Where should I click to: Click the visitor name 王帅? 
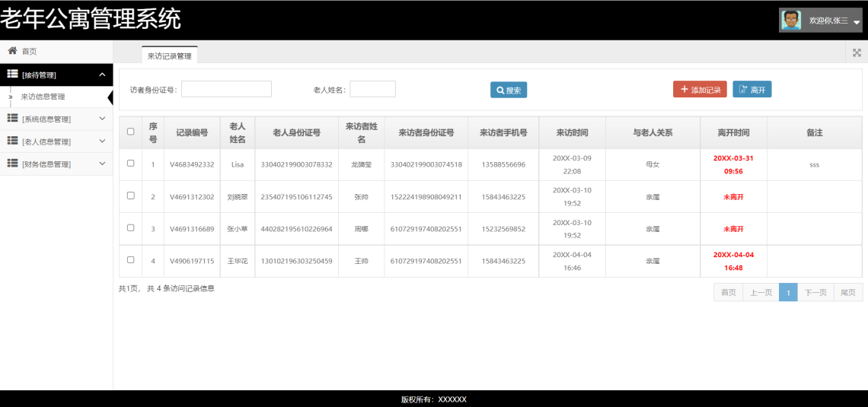pos(362,261)
